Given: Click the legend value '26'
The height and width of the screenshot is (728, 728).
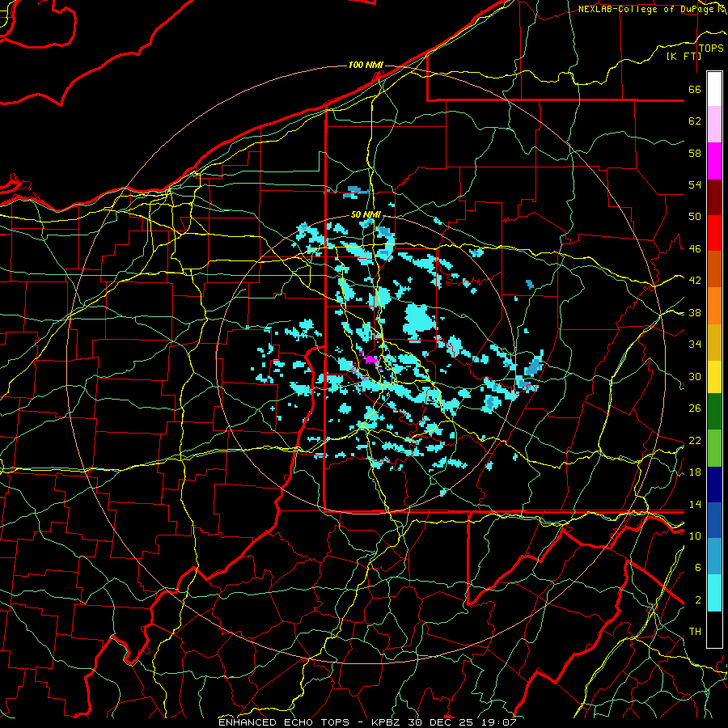Looking at the screenshot, I should (x=695, y=408).
